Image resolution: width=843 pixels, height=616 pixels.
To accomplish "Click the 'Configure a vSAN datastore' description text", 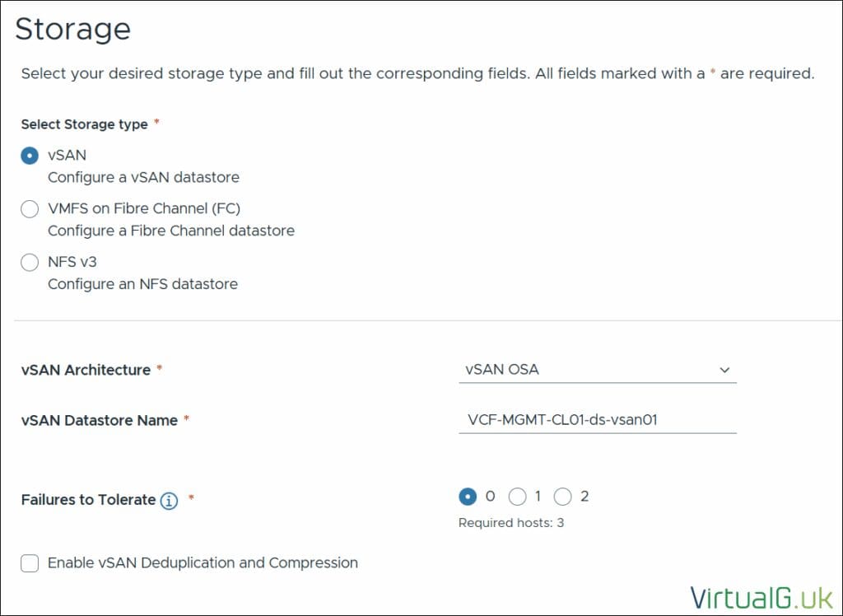I will [x=143, y=177].
